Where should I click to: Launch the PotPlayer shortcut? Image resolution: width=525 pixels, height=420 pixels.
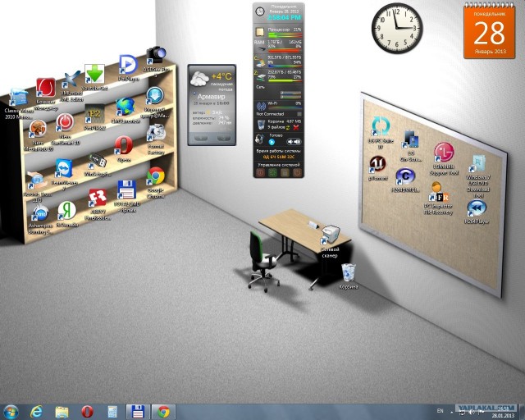128,64
